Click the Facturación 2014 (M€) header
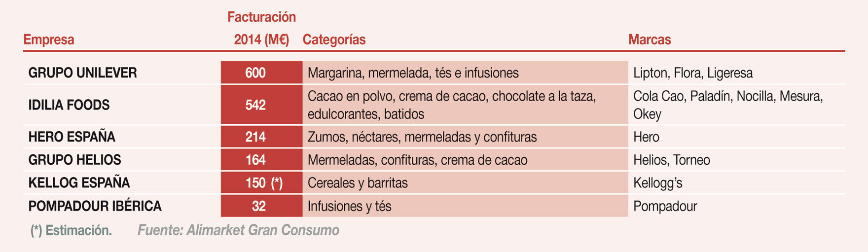Viewport: 868px width, 252px height. pyautogui.click(x=261, y=29)
